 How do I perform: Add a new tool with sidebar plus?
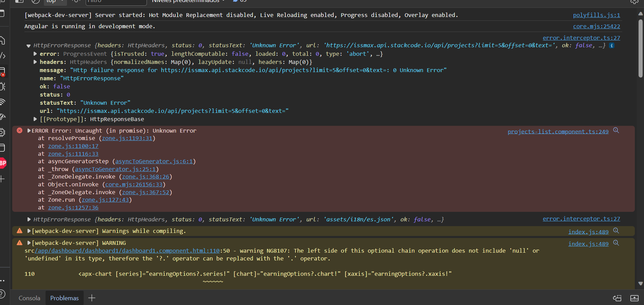coord(2,179)
